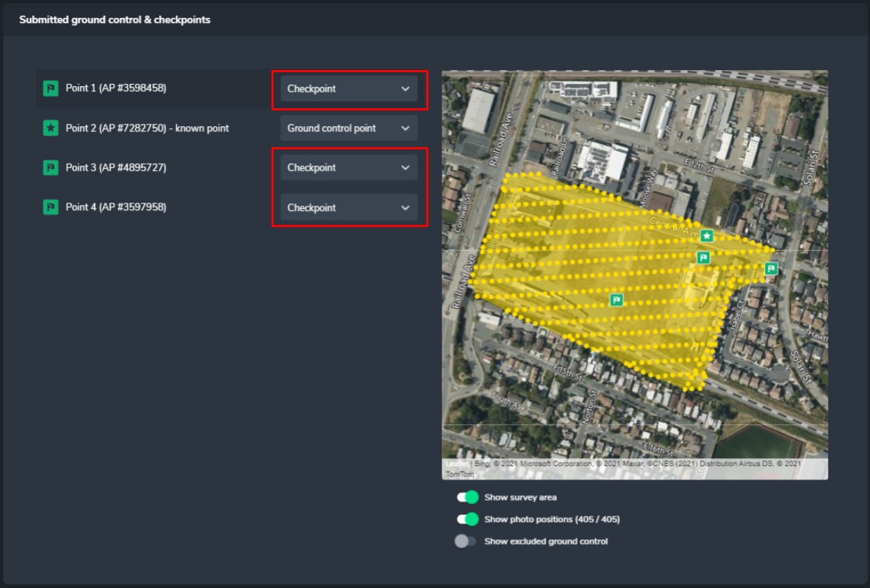Select the star marker on the map

point(707,236)
